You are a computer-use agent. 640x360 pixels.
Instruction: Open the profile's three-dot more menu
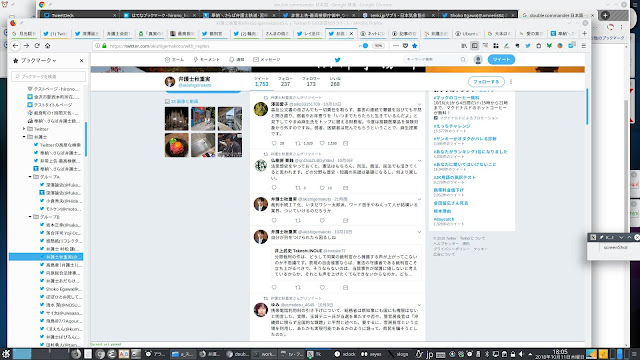pyautogui.click(x=511, y=82)
